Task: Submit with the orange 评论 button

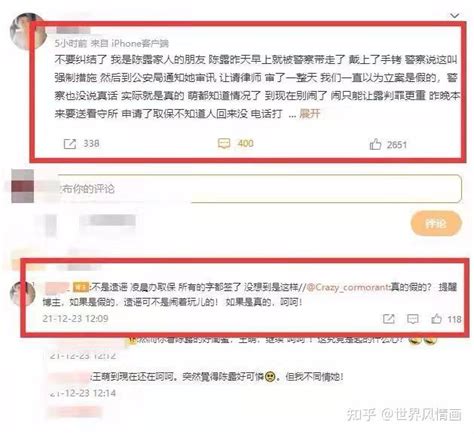Action: 436,223
